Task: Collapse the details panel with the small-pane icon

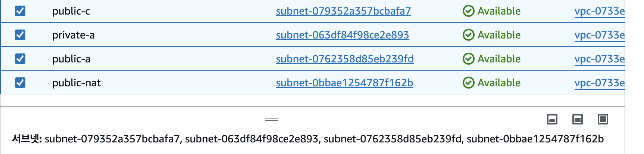Action: pos(552,119)
